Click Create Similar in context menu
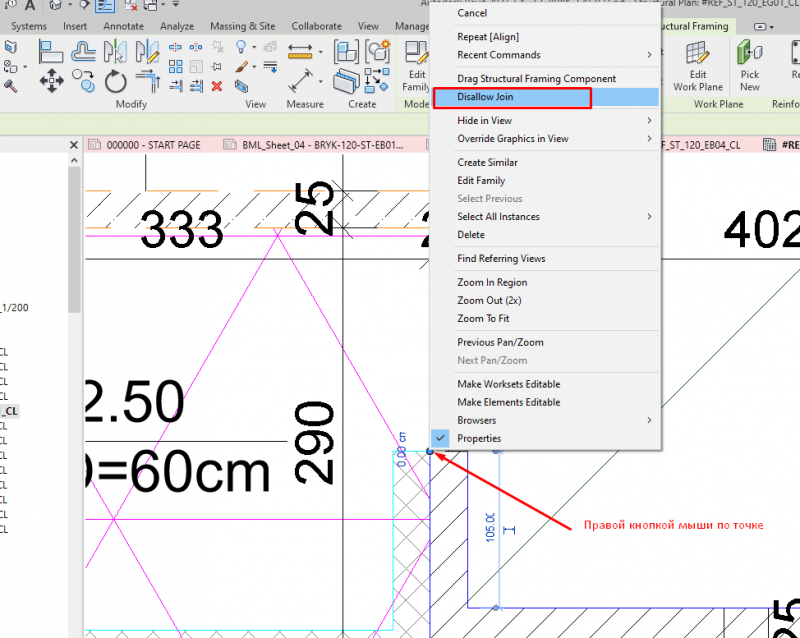Screen dimensions: 800x638 [x=487, y=162]
